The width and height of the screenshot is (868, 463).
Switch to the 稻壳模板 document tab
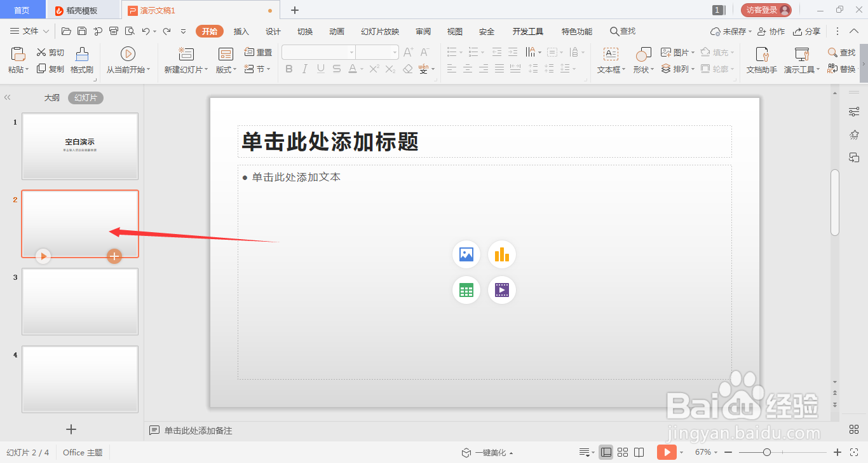[83, 10]
